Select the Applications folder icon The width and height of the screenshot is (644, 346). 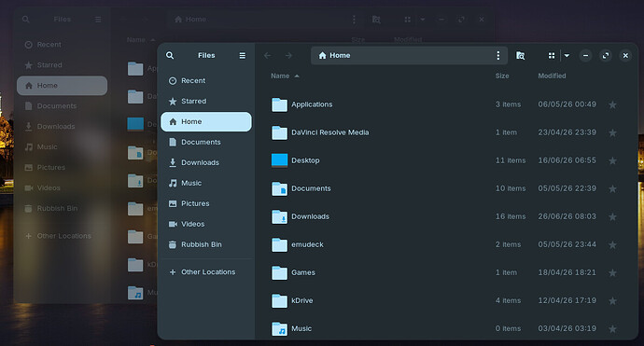coord(279,104)
